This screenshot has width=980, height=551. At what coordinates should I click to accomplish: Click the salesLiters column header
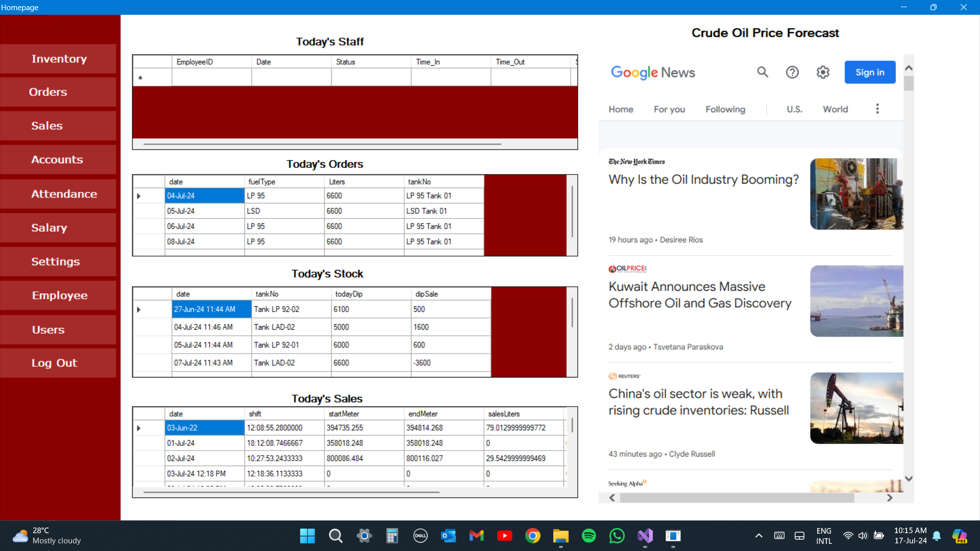[x=524, y=414]
